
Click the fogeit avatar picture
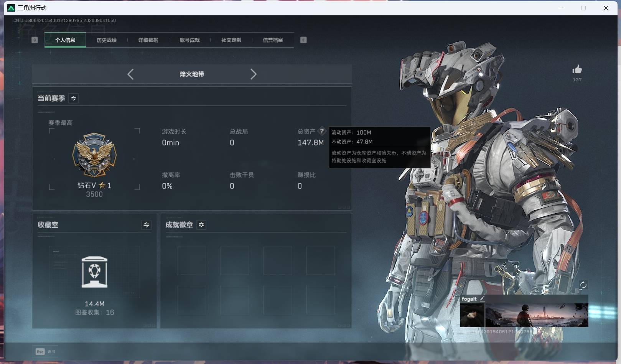[472, 315]
